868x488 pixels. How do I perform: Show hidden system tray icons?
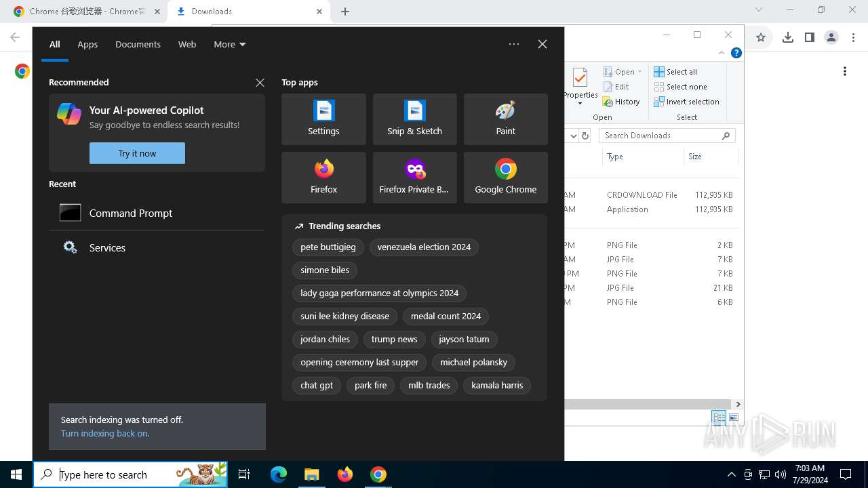pos(731,474)
